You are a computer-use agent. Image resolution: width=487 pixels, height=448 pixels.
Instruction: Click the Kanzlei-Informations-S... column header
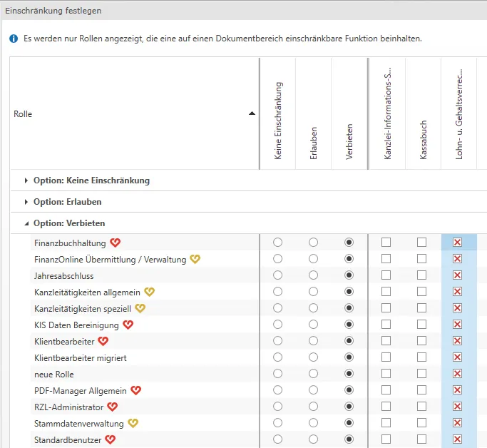[387, 113]
